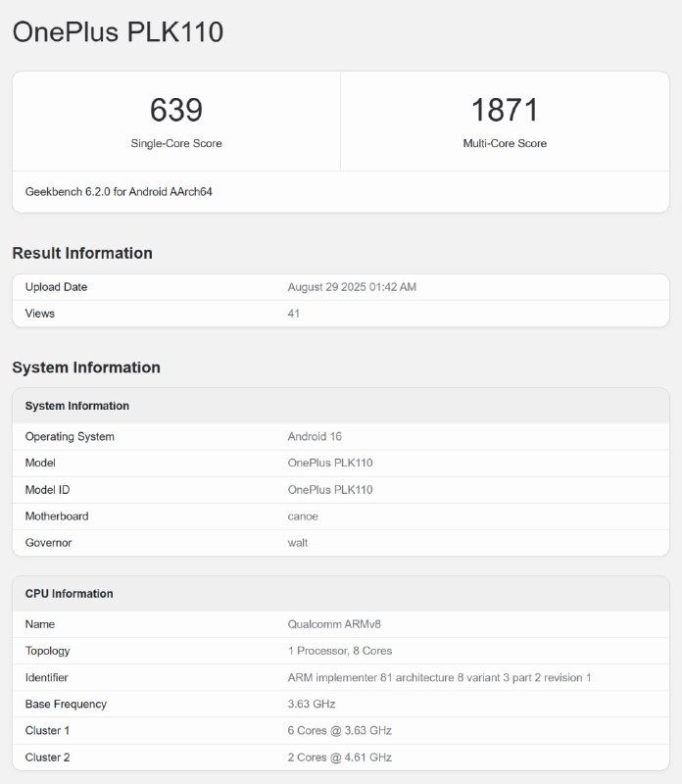Click the Result Information heading

click(x=82, y=253)
